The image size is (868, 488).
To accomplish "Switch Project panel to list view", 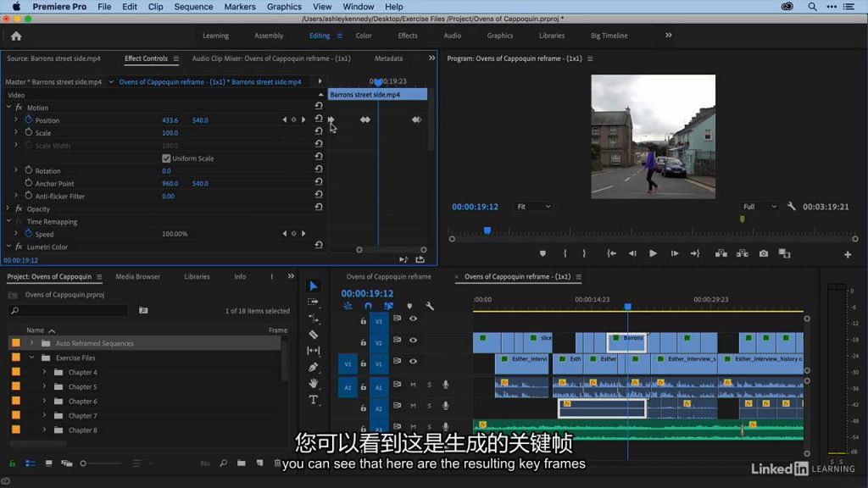I will 31,463.
